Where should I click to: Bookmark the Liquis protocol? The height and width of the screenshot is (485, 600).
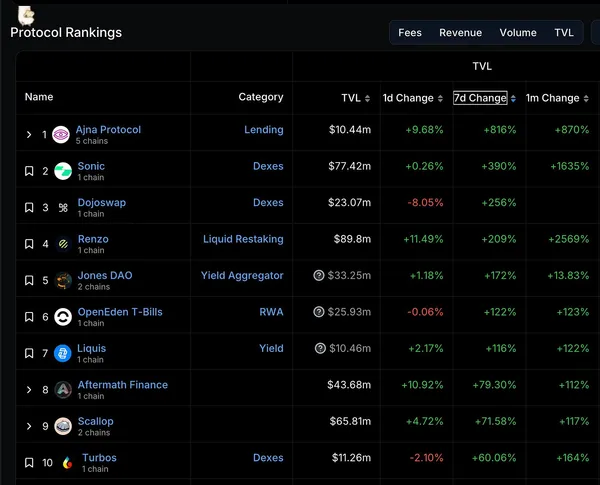pyautogui.click(x=29, y=353)
